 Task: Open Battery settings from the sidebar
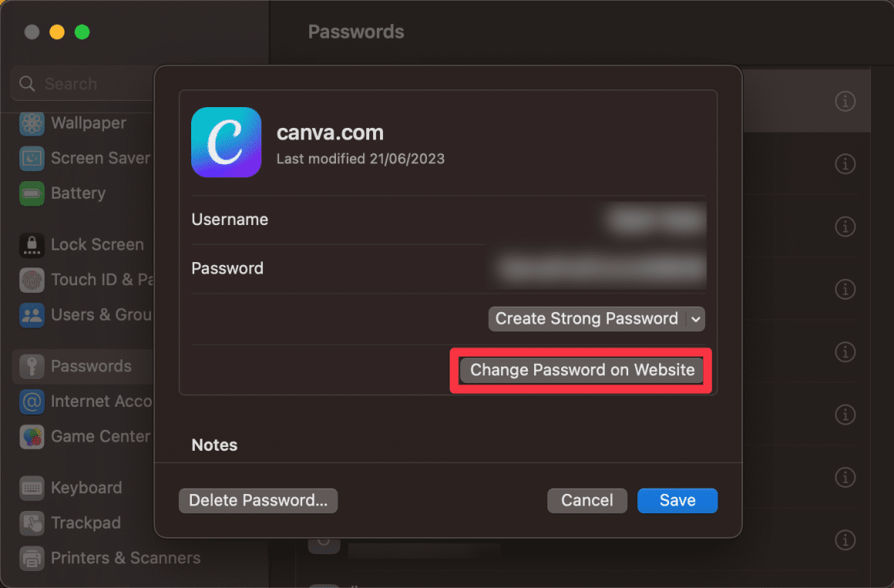coord(32,193)
